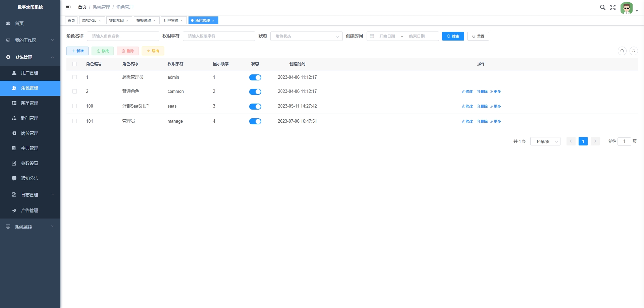Select all rows via header checkbox

(x=75, y=64)
